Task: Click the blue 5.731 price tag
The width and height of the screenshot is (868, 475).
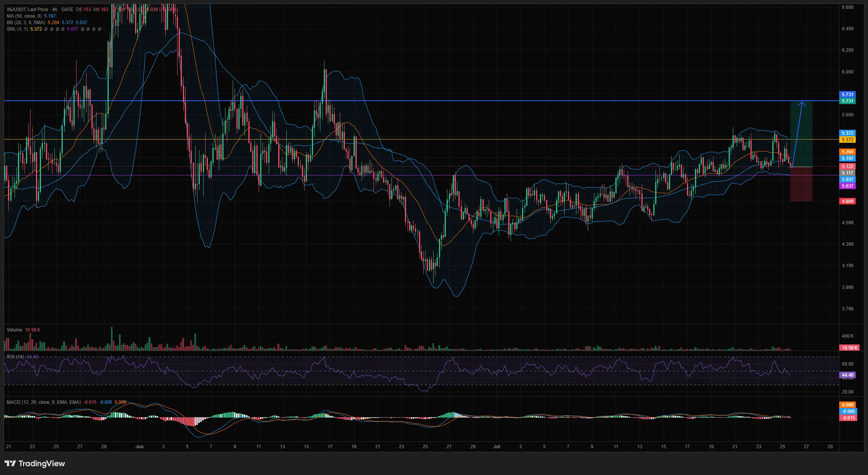Action: 848,95
